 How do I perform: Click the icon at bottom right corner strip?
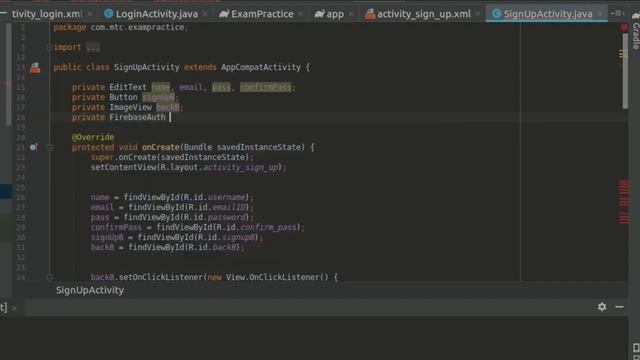click(636, 348)
